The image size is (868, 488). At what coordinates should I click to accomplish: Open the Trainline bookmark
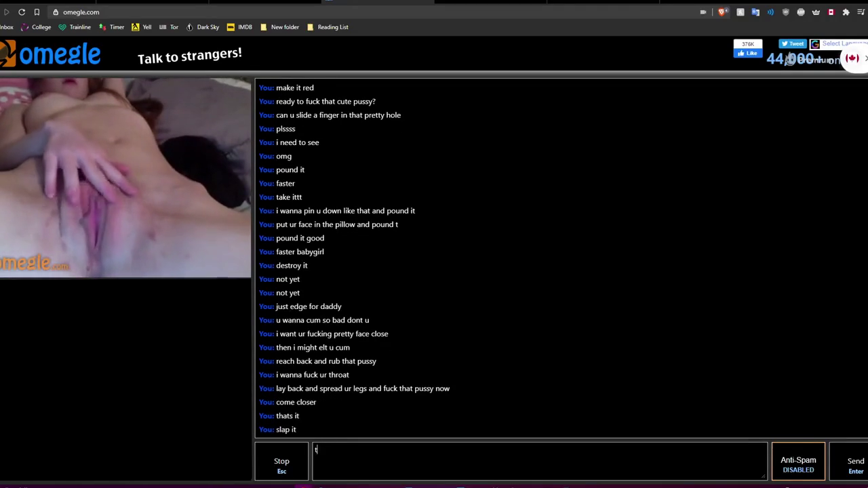(x=75, y=27)
